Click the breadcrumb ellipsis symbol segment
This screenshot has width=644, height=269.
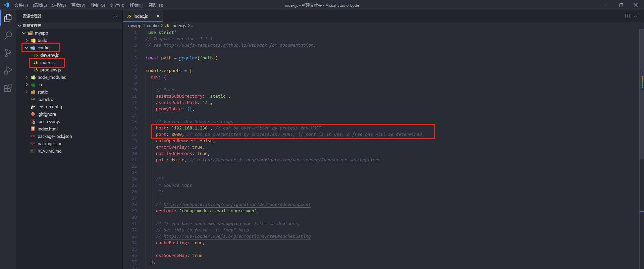(193, 25)
